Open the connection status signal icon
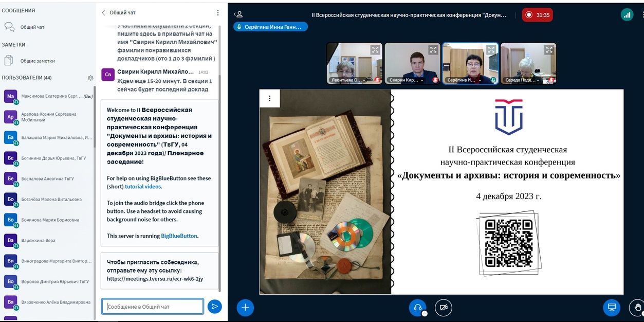This screenshot has height=322, width=644. coord(627,15)
